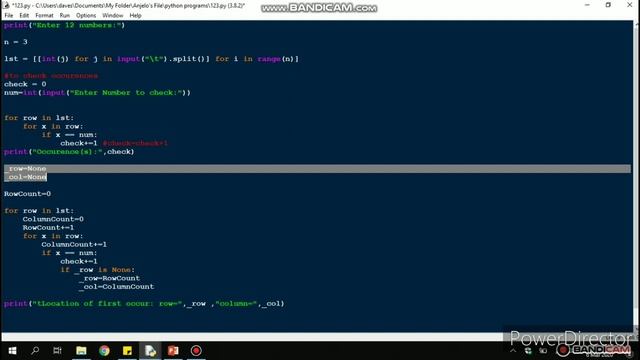Click the '_col=ColumnCount' line
The width and height of the screenshot is (640, 360).
pyautogui.click(x=117, y=287)
